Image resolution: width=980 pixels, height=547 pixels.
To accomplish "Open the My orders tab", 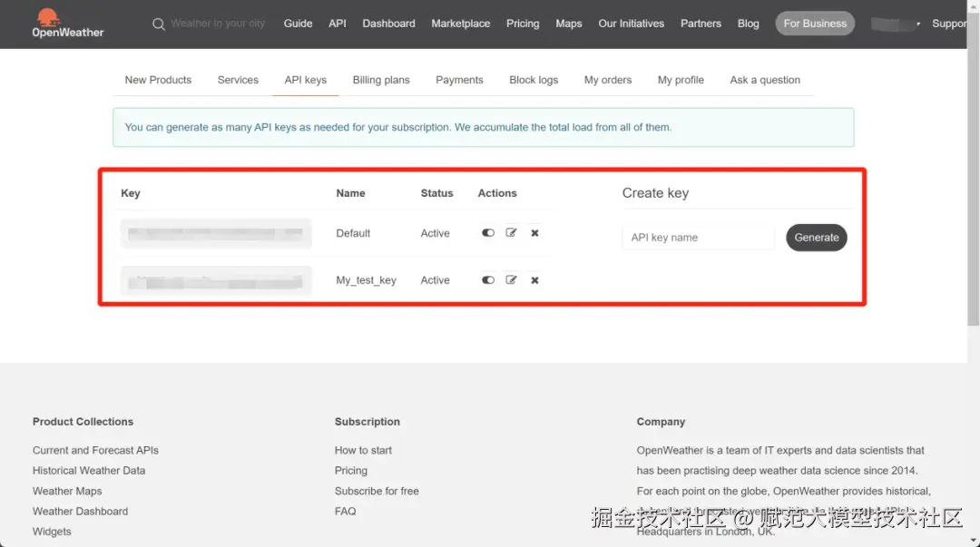I will coord(608,80).
